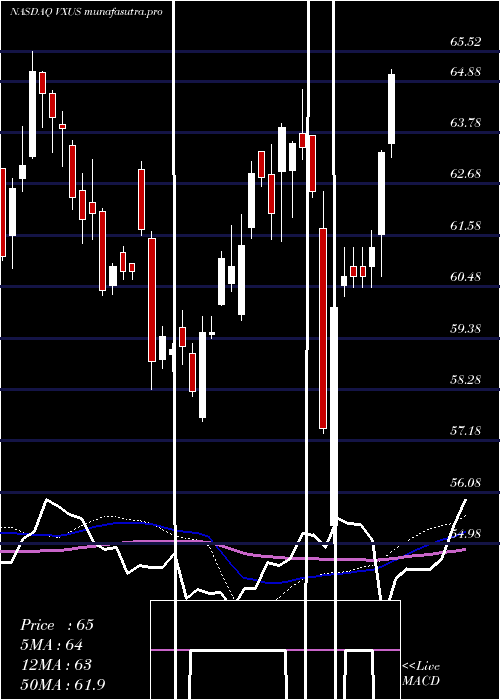The height and width of the screenshot is (700, 500).
Task: Click the 62.68 price axis label
Action: pos(466,174)
